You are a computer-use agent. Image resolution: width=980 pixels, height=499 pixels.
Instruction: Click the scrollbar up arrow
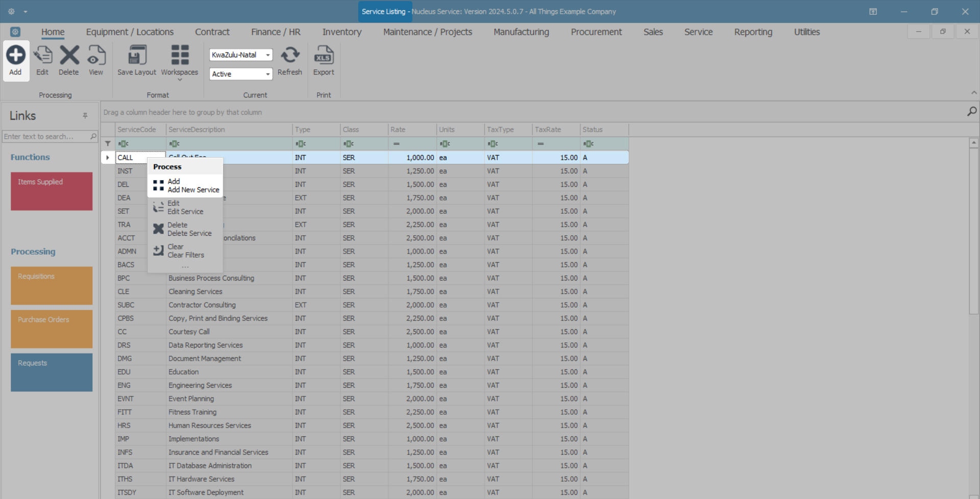coord(974,143)
